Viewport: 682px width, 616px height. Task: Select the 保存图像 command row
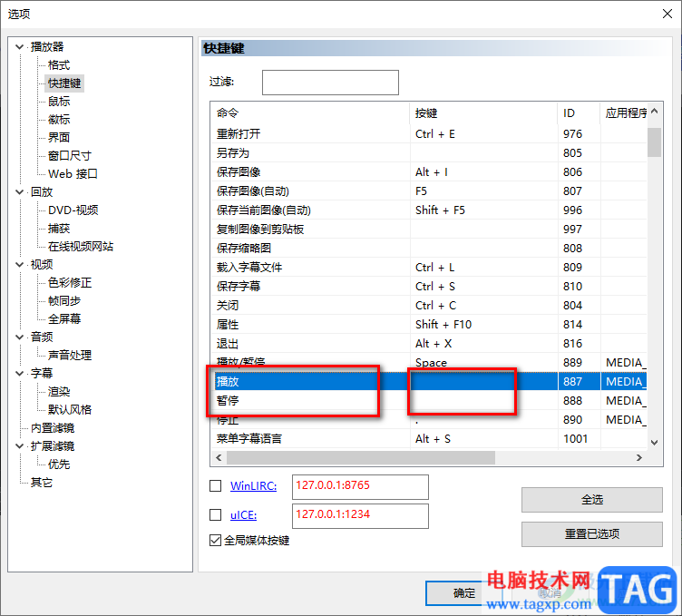point(428,172)
